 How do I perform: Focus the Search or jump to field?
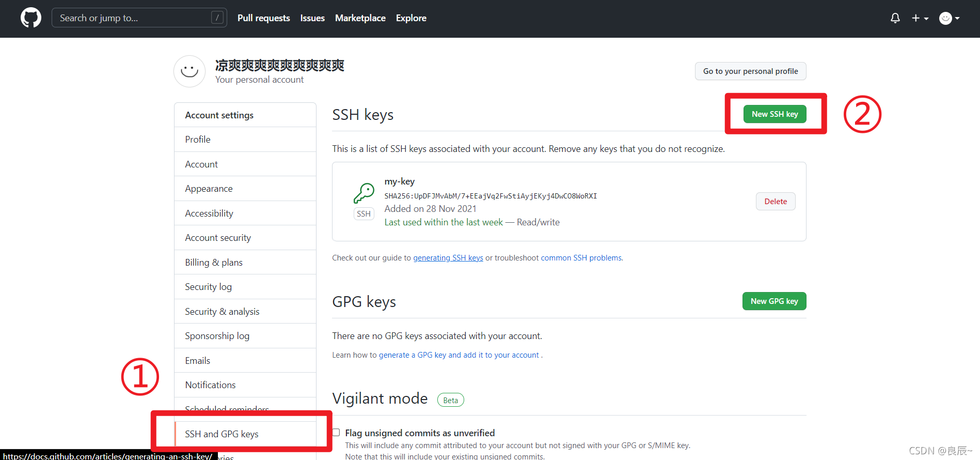(139, 18)
